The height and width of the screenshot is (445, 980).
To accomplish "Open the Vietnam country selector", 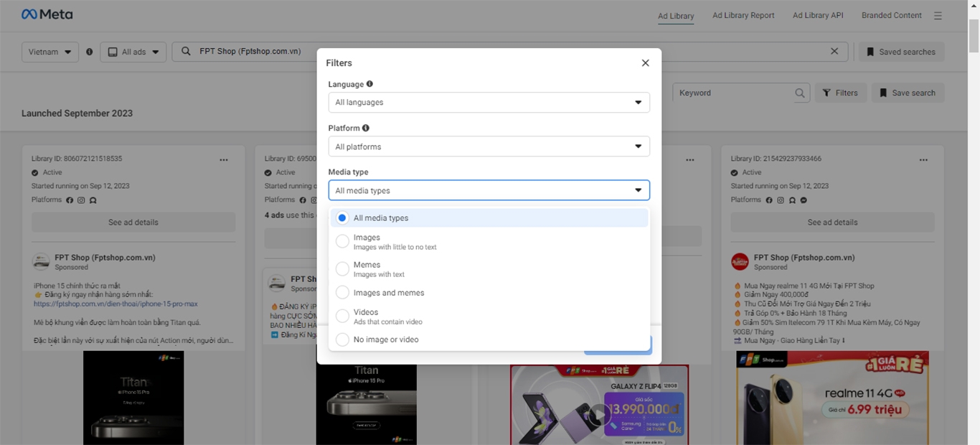I will [50, 51].
